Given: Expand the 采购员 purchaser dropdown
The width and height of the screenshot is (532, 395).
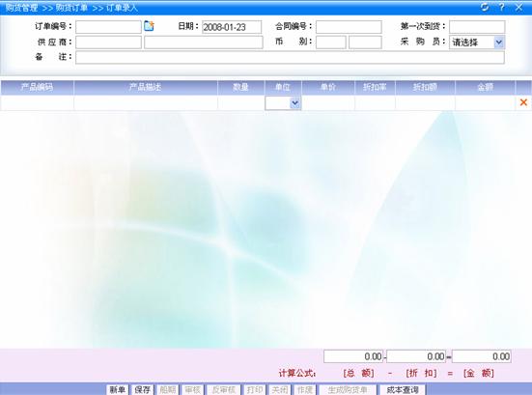Looking at the screenshot, I should pyautogui.click(x=499, y=42).
